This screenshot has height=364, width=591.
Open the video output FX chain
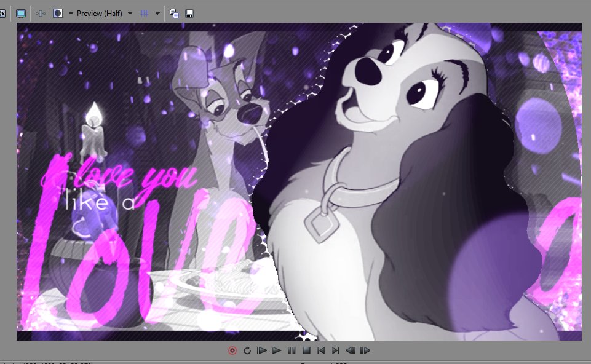pos(41,14)
